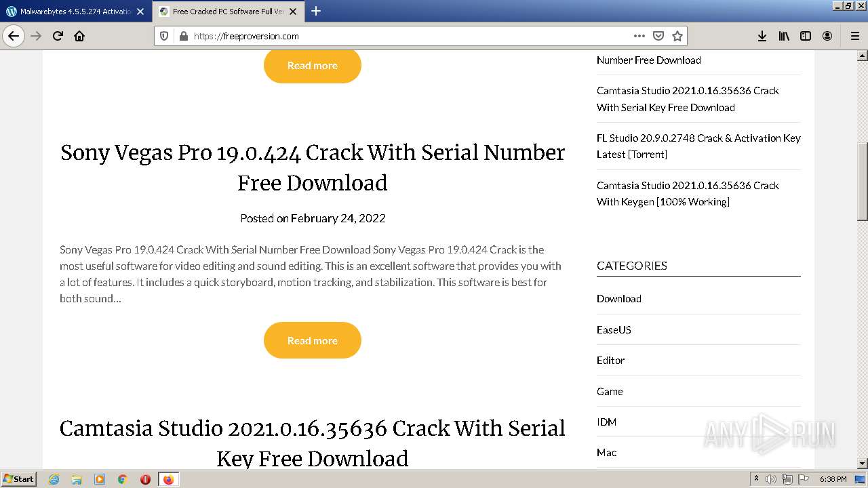868x488 pixels.
Task: Open tracking protection shield info
Action: click(163, 36)
